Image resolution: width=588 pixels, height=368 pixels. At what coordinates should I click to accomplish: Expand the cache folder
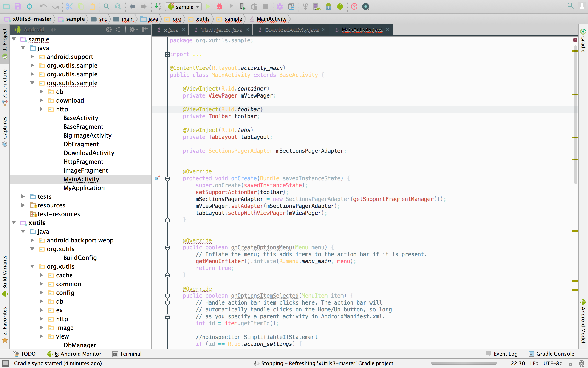[41, 275]
